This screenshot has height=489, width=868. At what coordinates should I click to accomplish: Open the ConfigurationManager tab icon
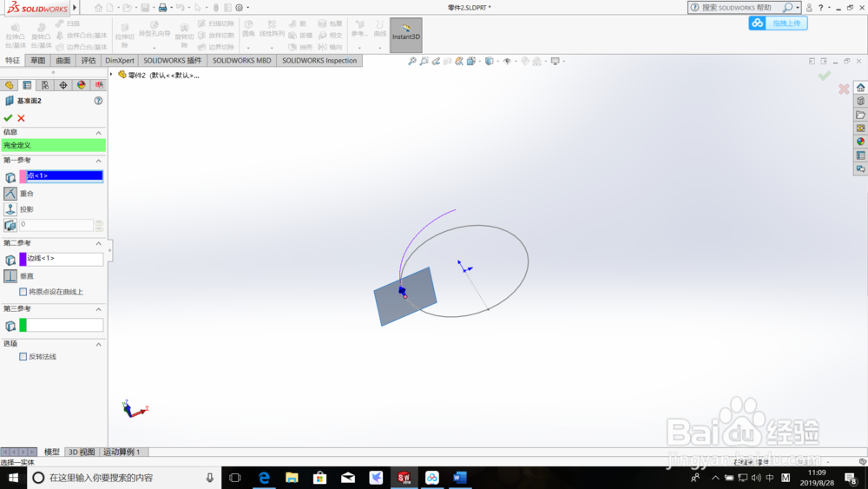coord(45,85)
